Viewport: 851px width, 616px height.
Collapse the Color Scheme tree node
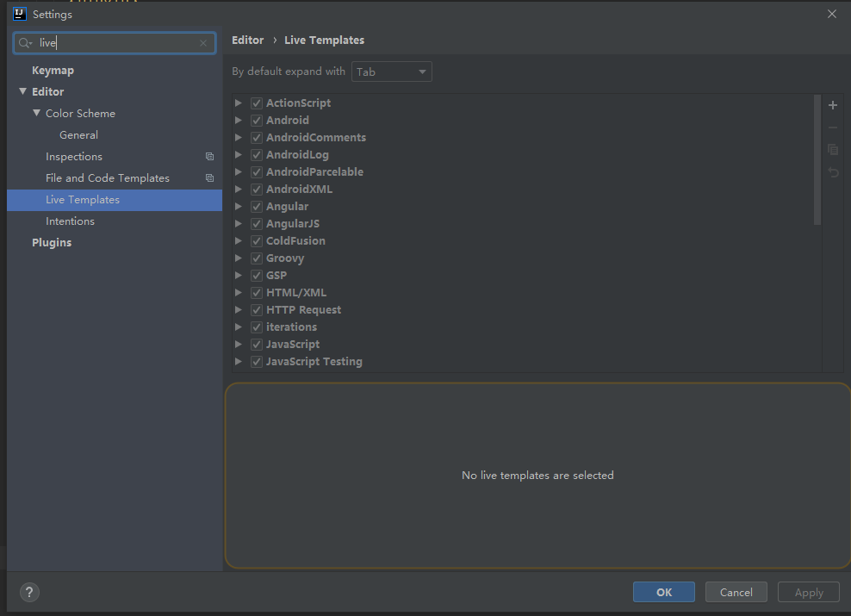pyautogui.click(x=37, y=113)
